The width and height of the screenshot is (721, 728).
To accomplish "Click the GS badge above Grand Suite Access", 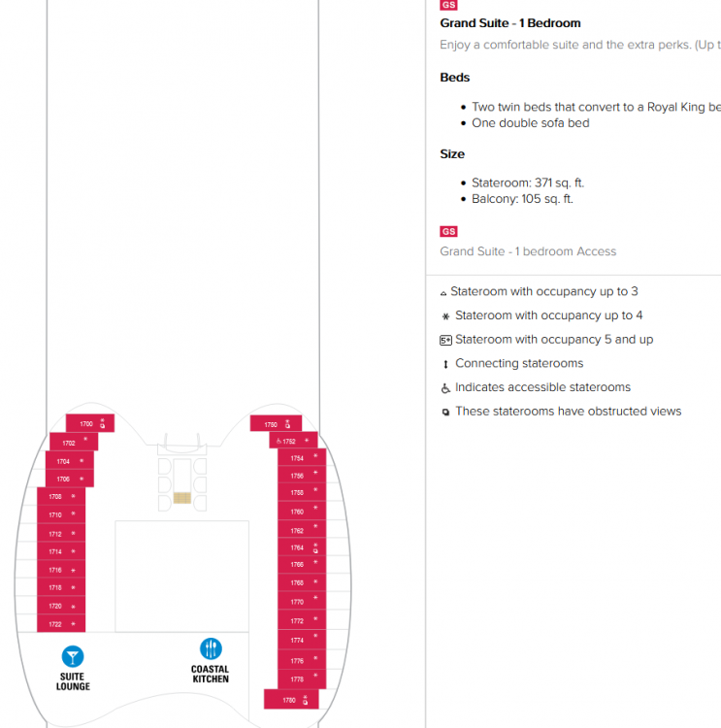I will 448,231.
